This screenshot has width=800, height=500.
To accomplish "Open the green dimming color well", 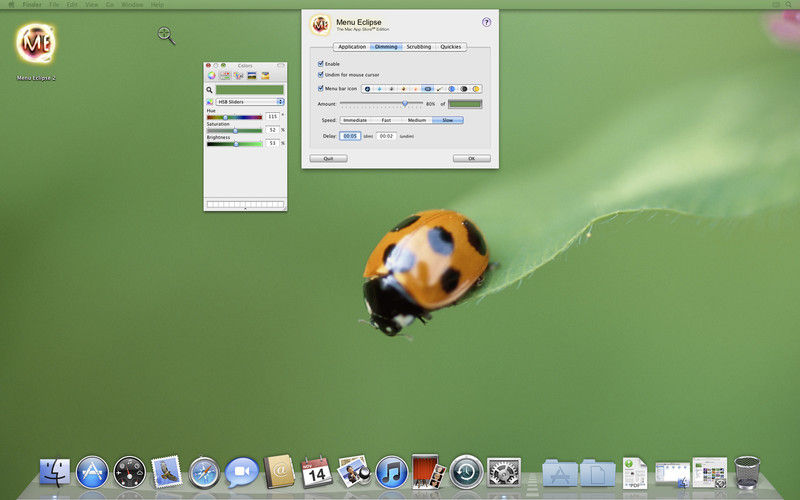I will click(465, 104).
